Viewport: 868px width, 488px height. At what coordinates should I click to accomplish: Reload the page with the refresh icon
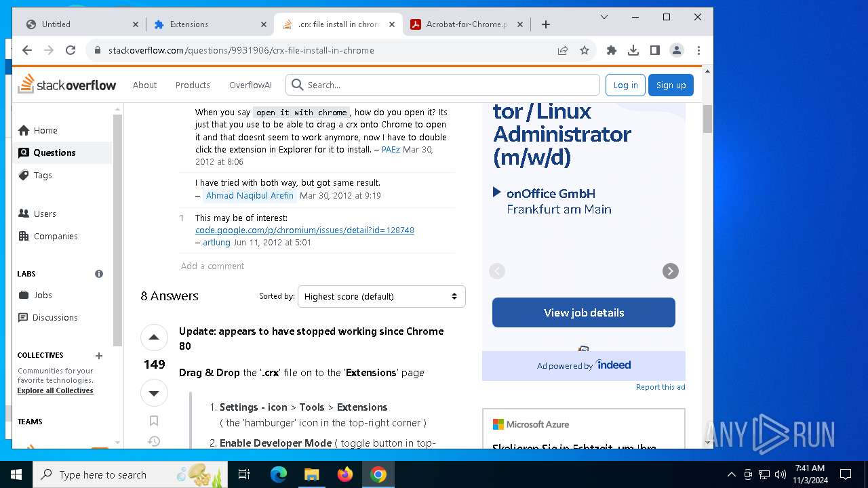(x=71, y=50)
